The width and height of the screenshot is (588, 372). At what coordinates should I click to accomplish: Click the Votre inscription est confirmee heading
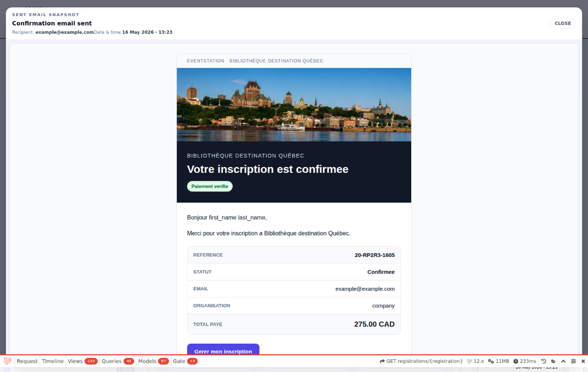268,169
